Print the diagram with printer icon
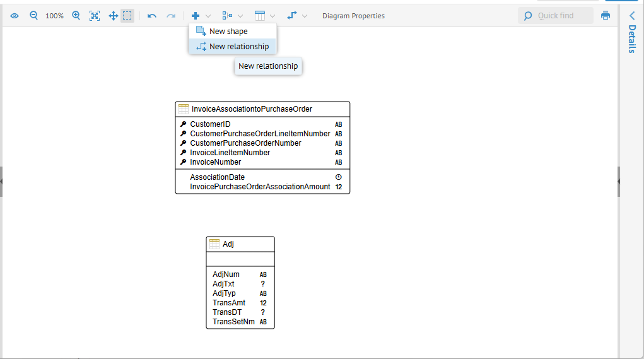The image size is (644, 359). (606, 16)
